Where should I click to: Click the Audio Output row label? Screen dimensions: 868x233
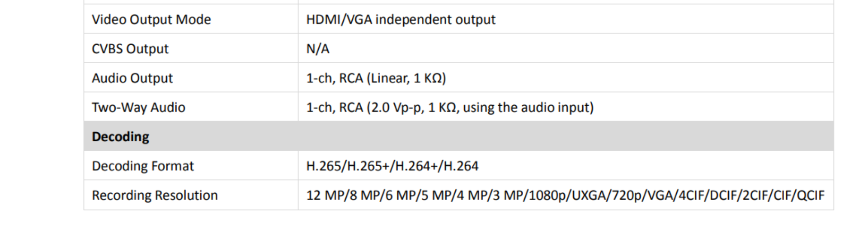[132, 78]
